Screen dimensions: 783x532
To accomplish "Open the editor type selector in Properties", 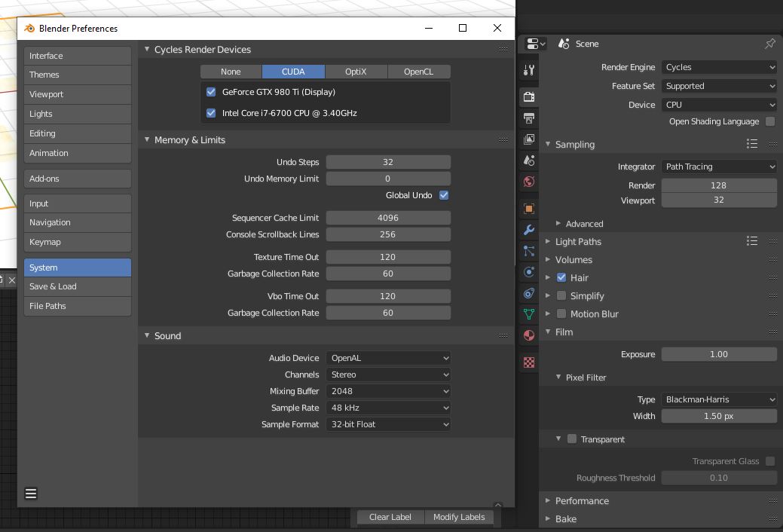I will tap(536, 44).
